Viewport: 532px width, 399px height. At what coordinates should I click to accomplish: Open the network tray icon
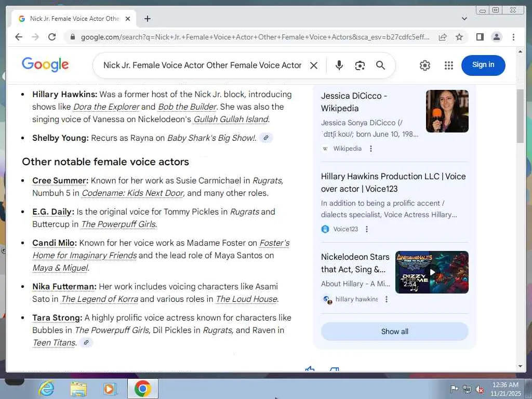[467, 389]
